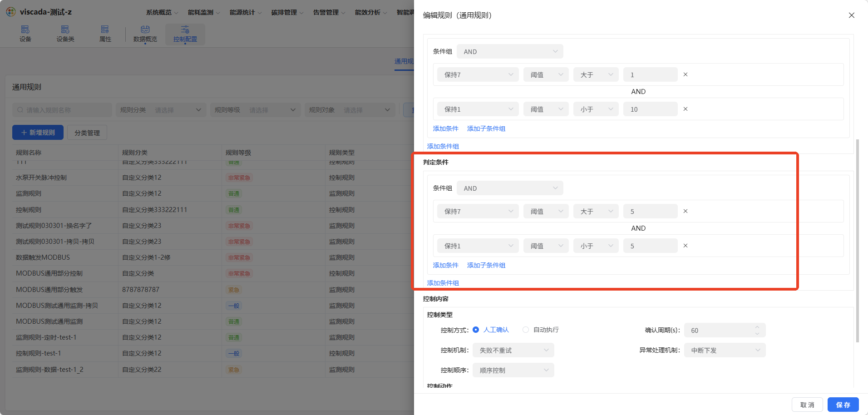The image size is (868, 415).
Task: Open the 保持1 dropdown beside value 5
Action: click(x=478, y=246)
